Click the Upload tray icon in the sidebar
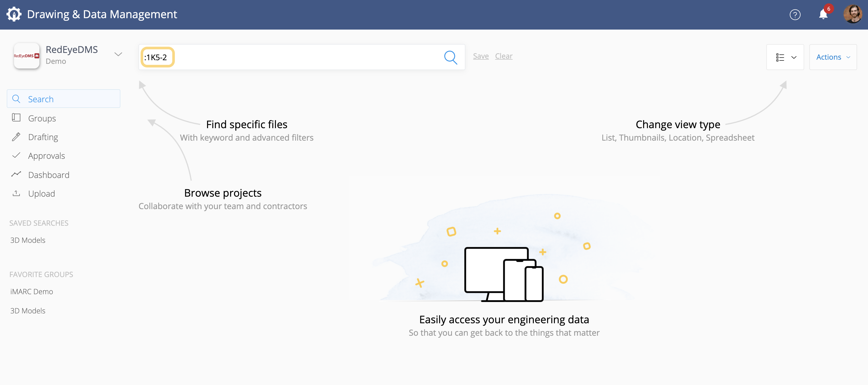Screen dimensions: 868x385 [16, 193]
